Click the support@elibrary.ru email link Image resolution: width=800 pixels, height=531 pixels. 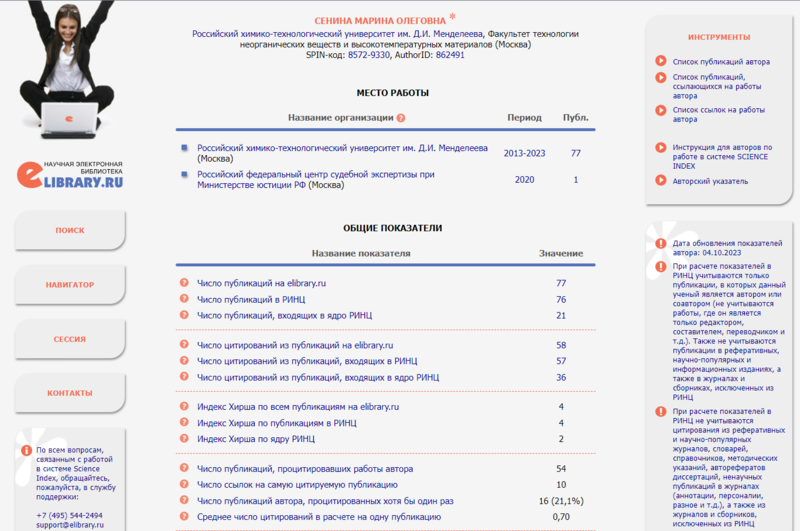tap(70, 525)
